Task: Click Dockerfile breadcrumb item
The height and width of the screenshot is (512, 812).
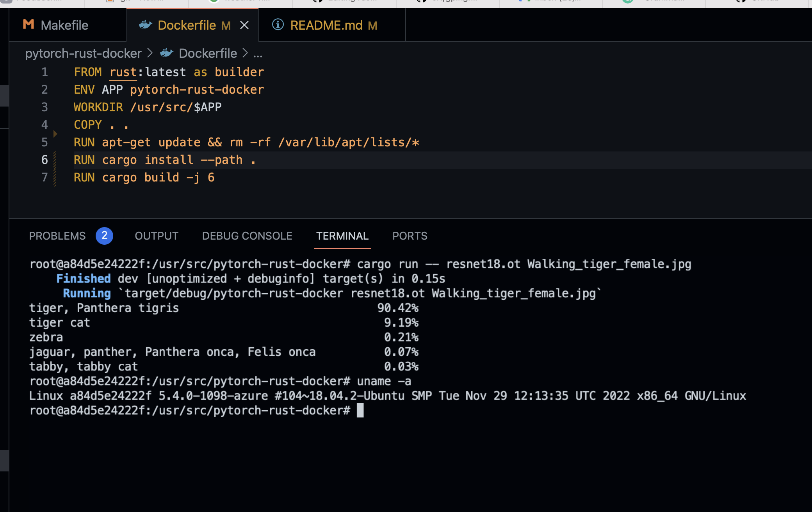Action: click(208, 53)
